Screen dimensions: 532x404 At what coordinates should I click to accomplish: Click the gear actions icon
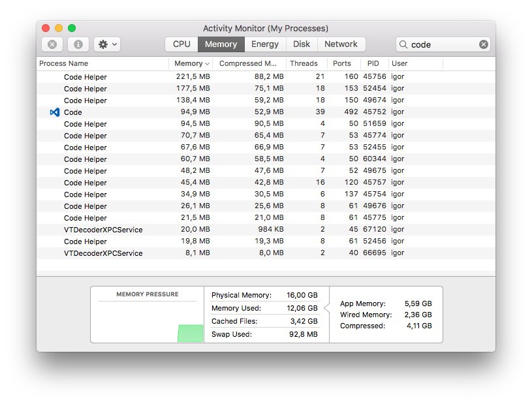[102, 44]
